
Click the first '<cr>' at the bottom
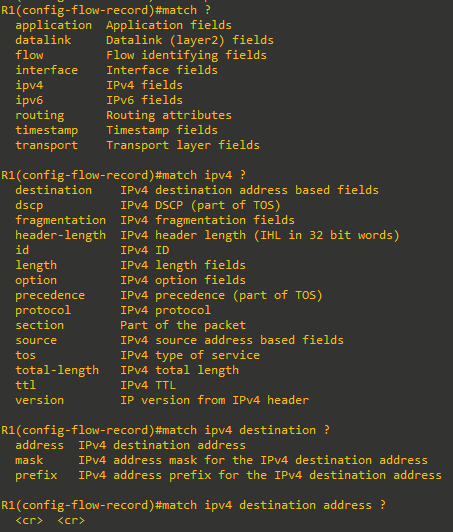[x=29, y=520]
